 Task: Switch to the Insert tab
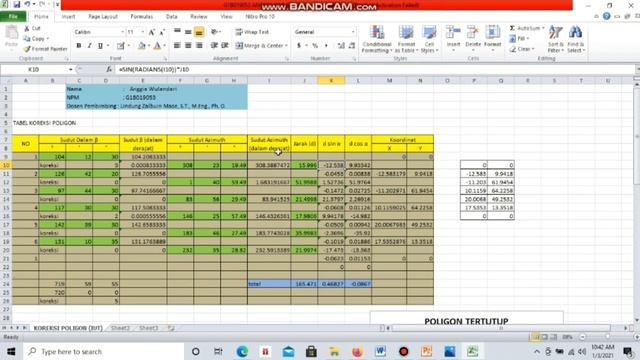click(x=68, y=17)
